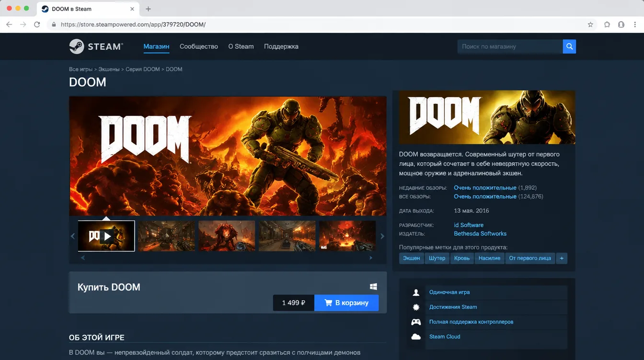Click the Все игры breadcrumb

(x=80, y=69)
